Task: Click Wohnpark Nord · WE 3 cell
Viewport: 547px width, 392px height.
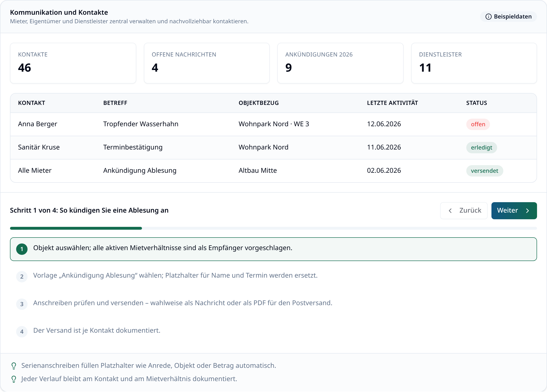Action: 274,124
